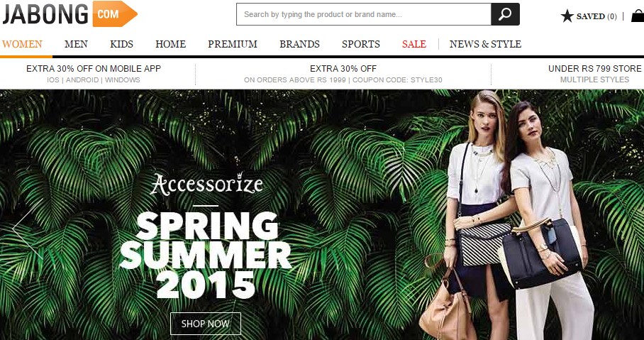Click the Shop Now button
Viewport: 644px width, 340px height.
pyautogui.click(x=206, y=324)
